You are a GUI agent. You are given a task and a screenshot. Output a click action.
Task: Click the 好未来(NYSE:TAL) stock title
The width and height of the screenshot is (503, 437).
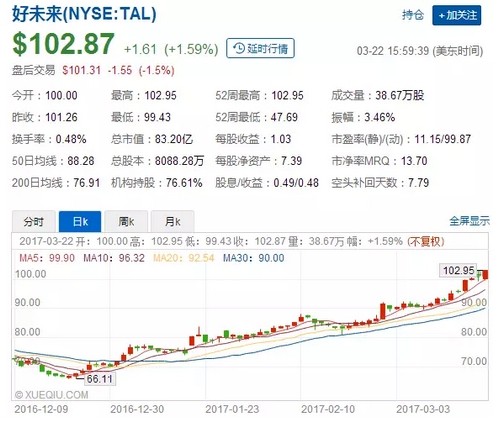click(84, 14)
